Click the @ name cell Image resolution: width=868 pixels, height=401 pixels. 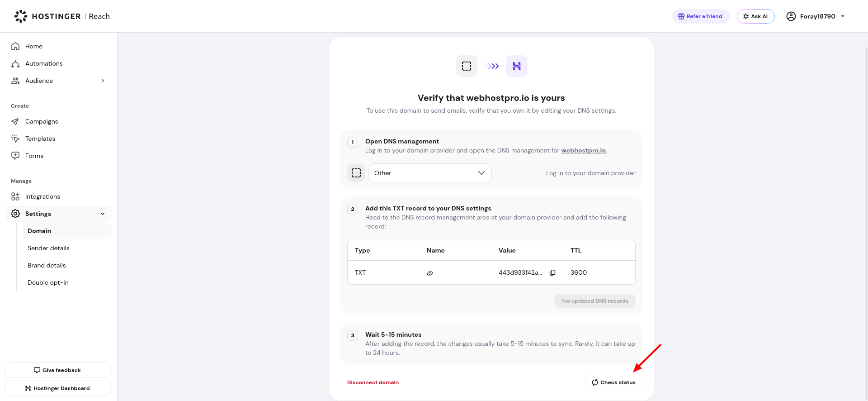tap(430, 273)
